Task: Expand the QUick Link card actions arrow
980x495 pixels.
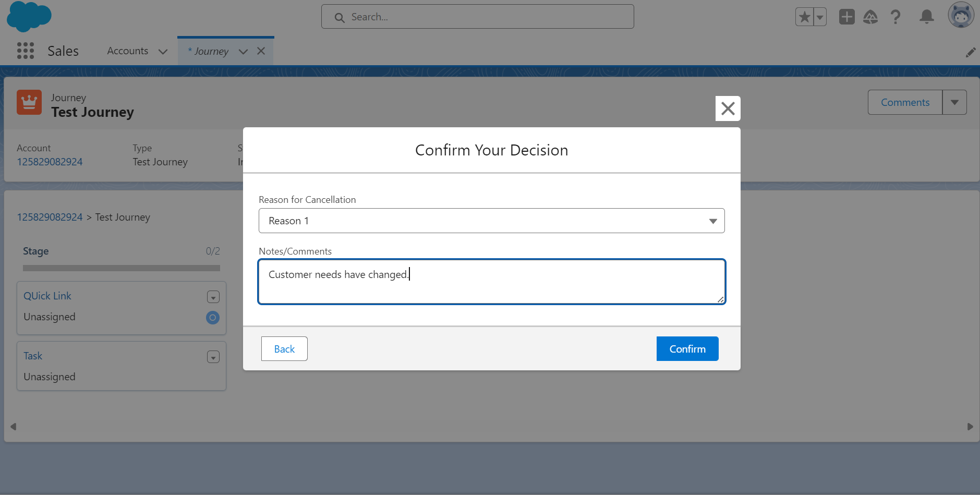Action: (x=213, y=297)
